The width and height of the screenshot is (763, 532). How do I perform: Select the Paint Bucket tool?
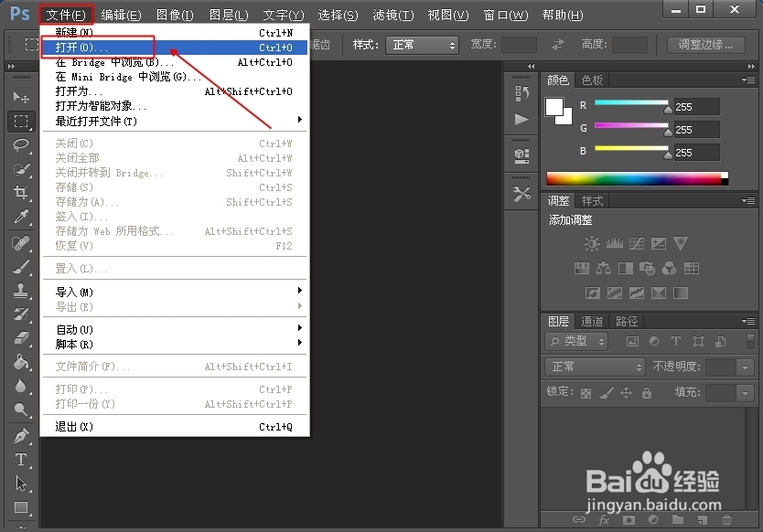point(21,362)
